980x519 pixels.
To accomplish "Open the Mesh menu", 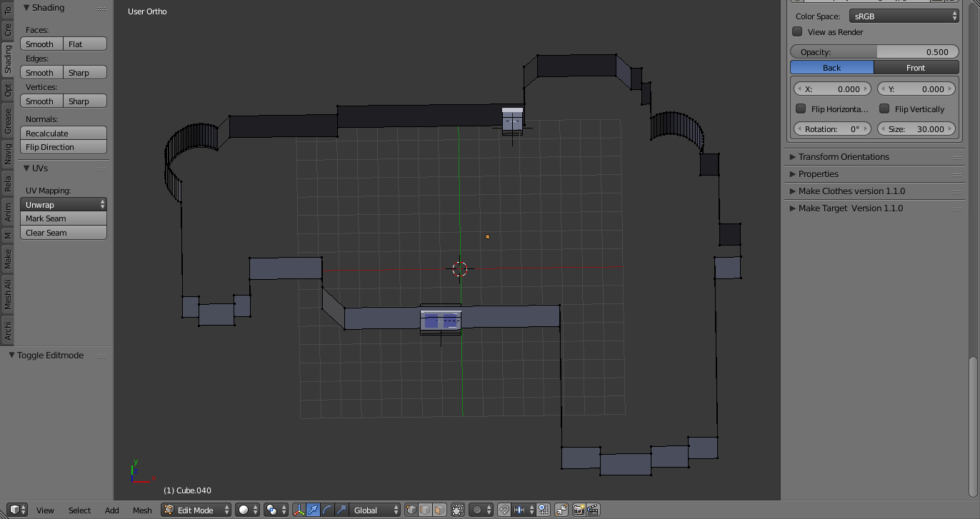I will (x=142, y=510).
